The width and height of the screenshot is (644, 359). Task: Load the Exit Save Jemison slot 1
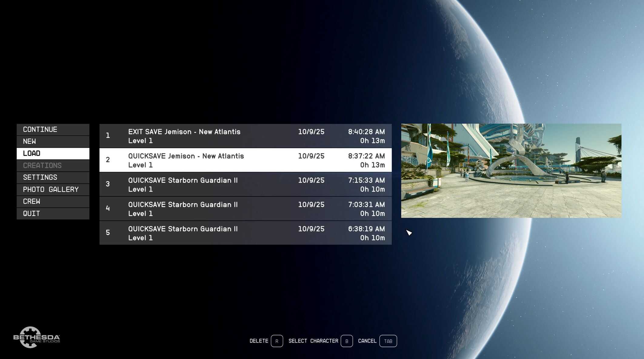coord(245,136)
